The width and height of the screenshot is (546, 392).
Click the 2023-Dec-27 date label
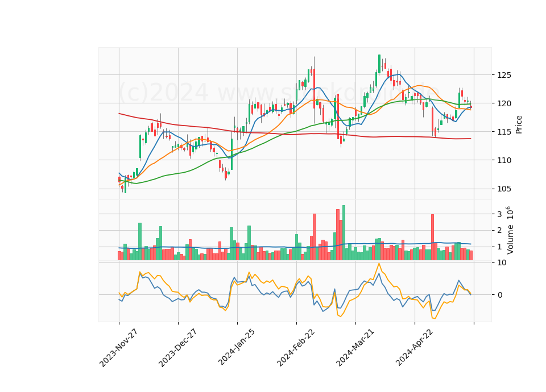tap(177, 348)
